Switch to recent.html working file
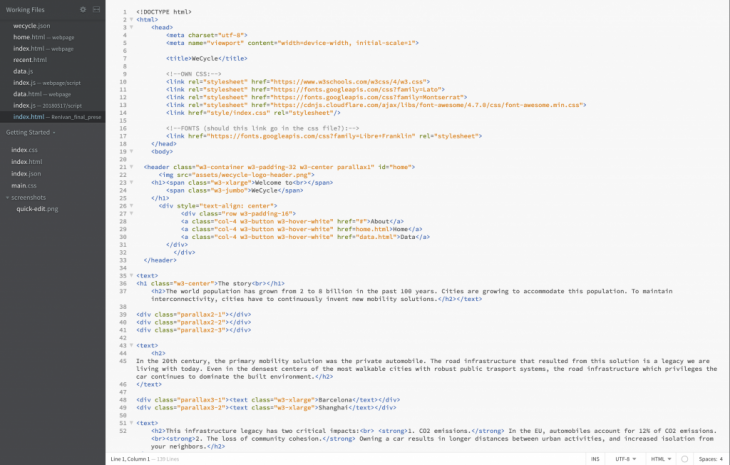This screenshot has height=465, width=730. coord(30,60)
